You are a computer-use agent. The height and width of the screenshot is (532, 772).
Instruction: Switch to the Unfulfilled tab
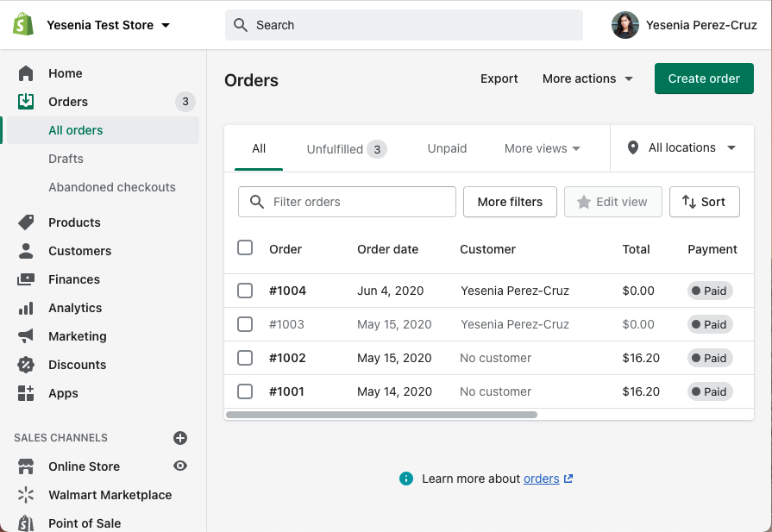pyautogui.click(x=345, y=148)
